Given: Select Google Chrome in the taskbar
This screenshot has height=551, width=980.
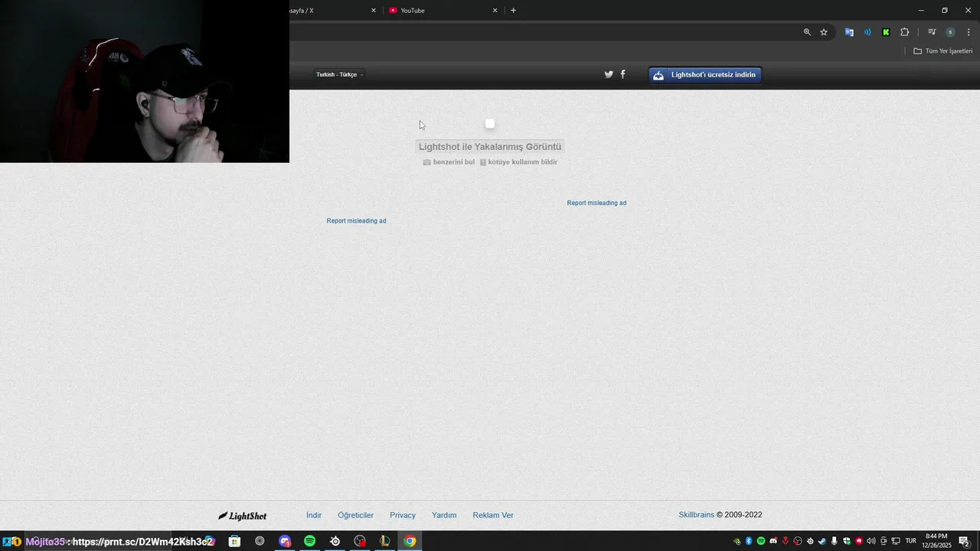Looking at the screenshot, I should coord(410,541).
